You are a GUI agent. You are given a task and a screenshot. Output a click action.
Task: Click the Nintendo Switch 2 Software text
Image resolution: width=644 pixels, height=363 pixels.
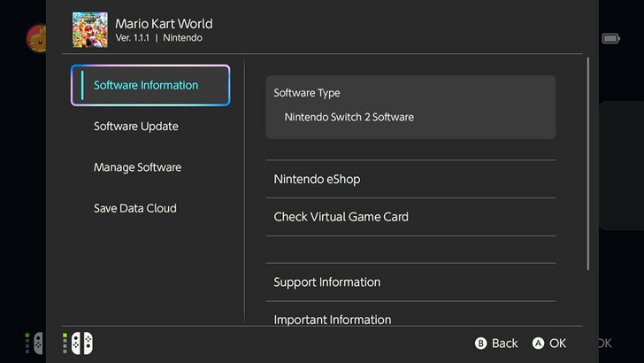coord(349,117)
